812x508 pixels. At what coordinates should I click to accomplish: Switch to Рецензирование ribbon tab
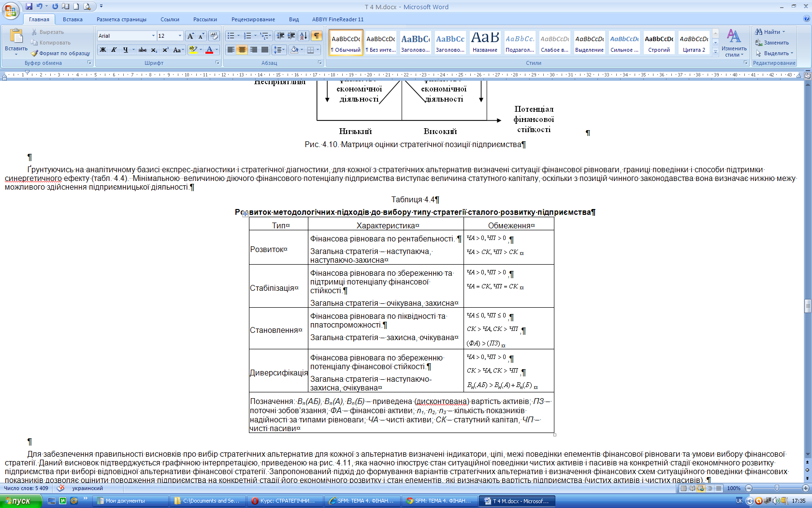tap(253, 19)
